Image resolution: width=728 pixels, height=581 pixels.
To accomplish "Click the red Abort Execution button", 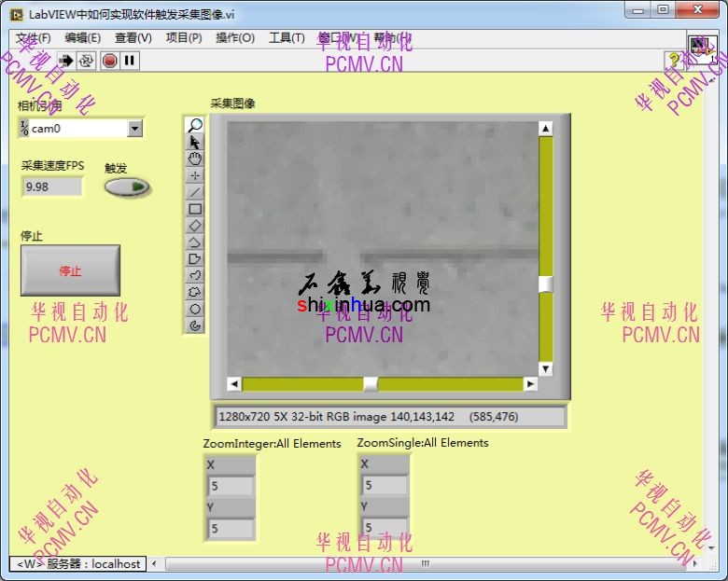I will point(109,61).
